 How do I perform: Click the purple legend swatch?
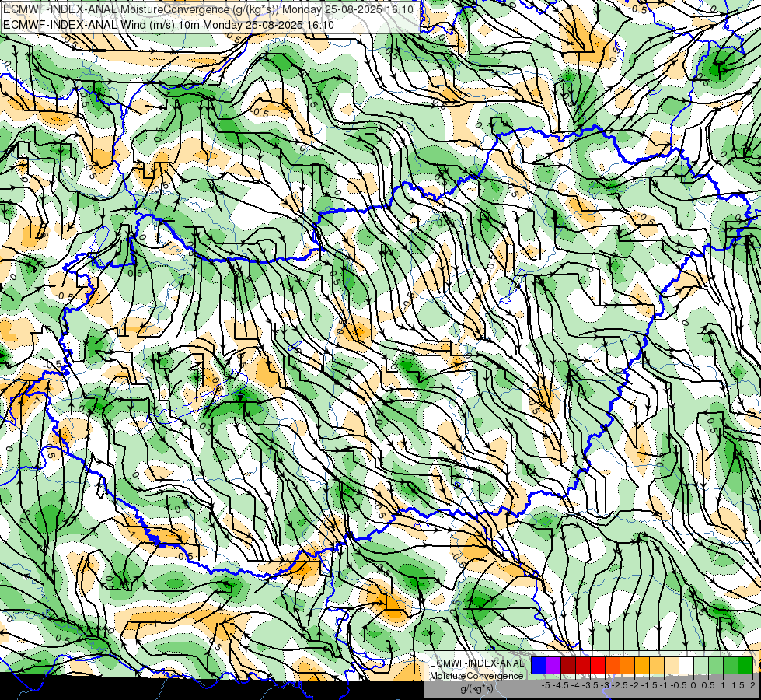click(553, 665)
